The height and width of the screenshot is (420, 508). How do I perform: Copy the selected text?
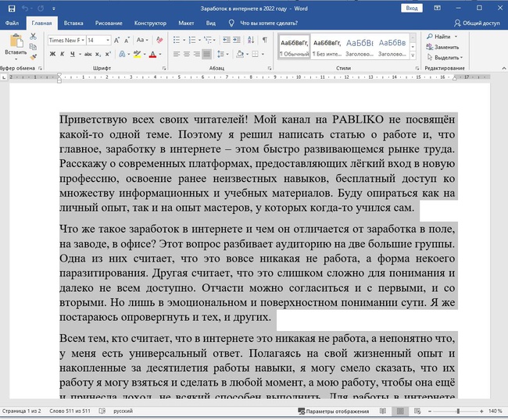tap(33, 47)
